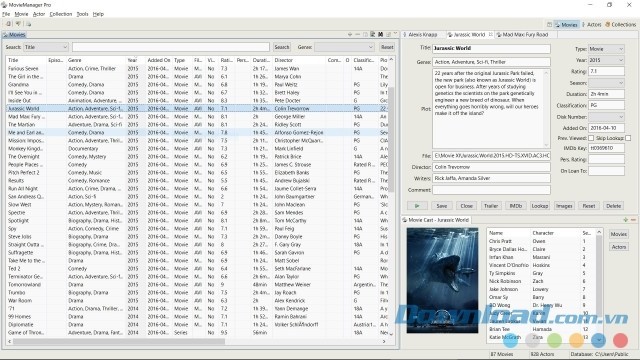Open the Tools menu
Viewport: 640px width, 360px height.
coord(82,14)
